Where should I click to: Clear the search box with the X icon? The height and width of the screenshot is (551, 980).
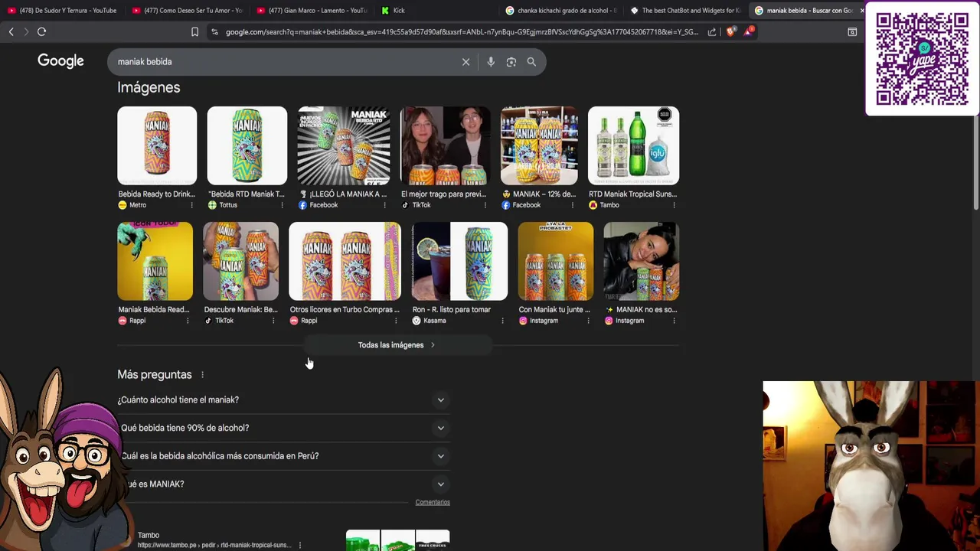[x=465, y=62]
